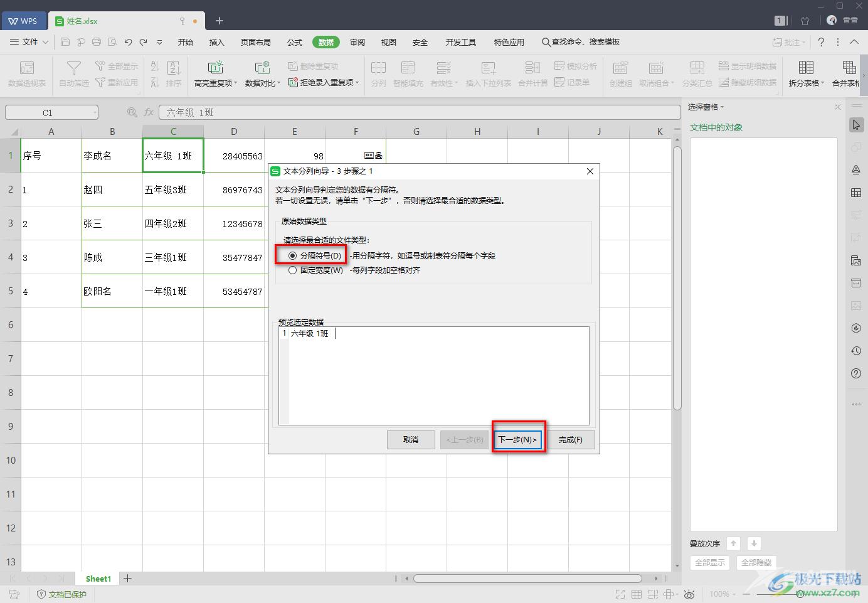868x603 pixels.
Task: Select the 分隔符号(D) radio option
Action: point(315,255)
